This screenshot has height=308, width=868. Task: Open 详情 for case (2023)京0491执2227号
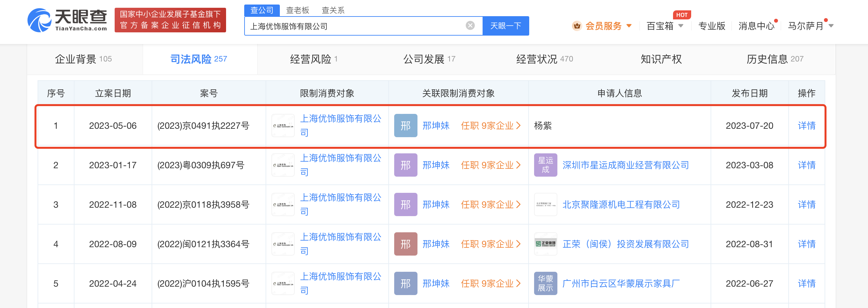[806, 126]
